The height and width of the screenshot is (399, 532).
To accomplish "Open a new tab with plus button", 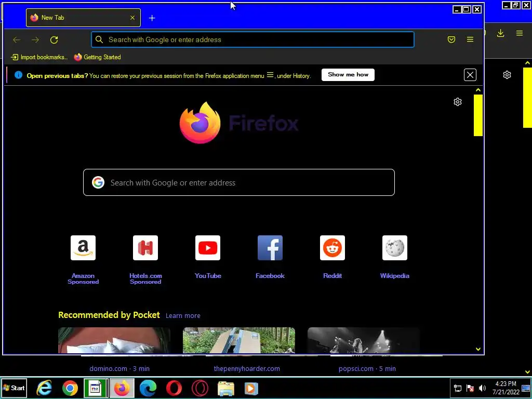I will click(x=152, y=18).
